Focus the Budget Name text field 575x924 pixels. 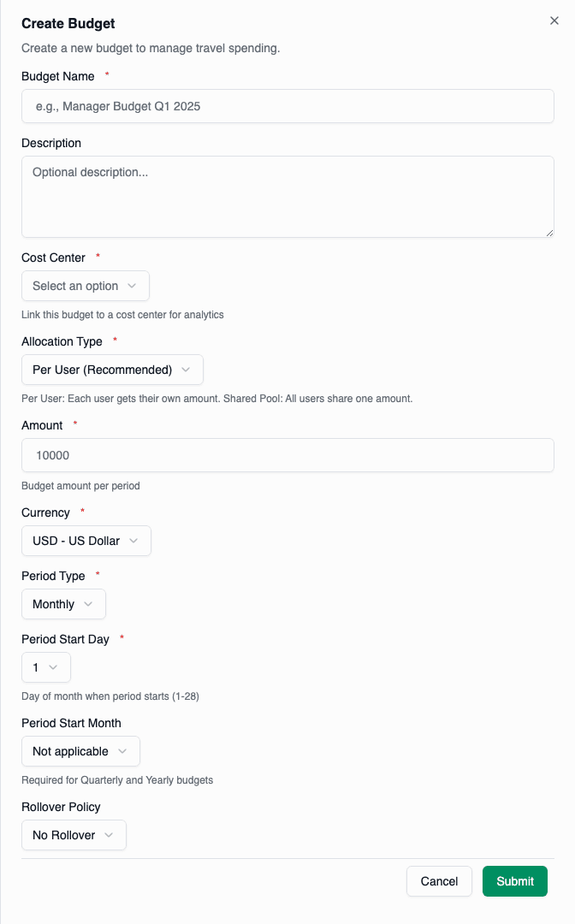click(x=287, y=107)
